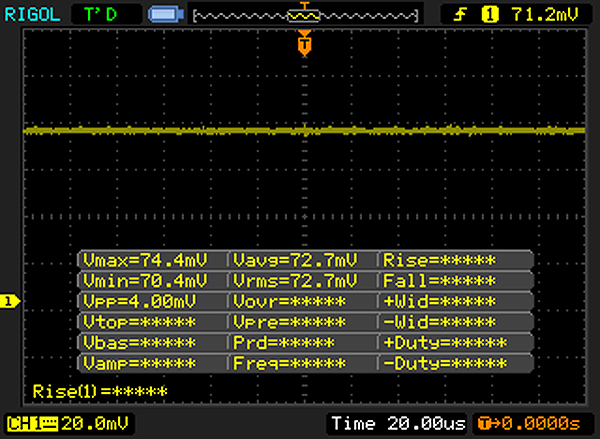Click the orange T trigger position marker
600x439 pixels.
coord(304,45)
